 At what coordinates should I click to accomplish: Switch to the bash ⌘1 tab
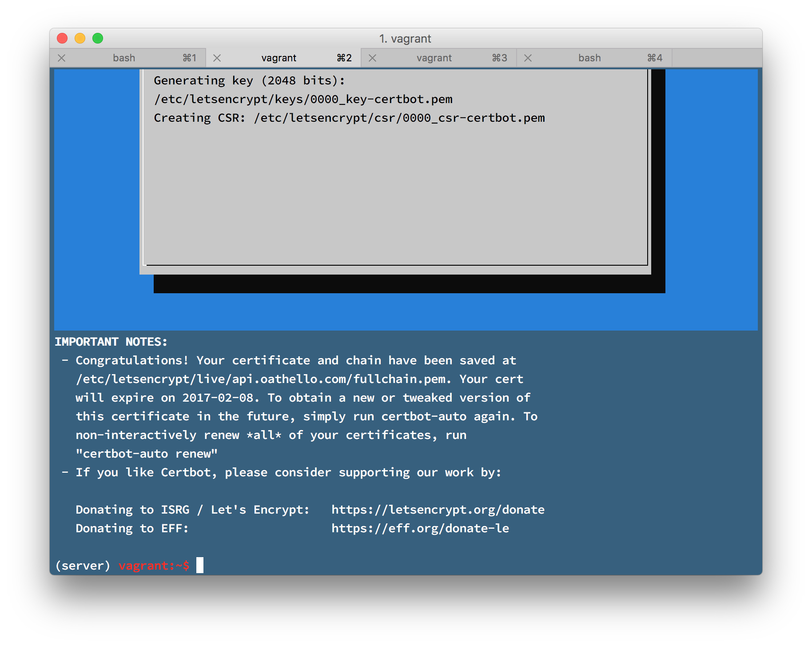(124, 58)
